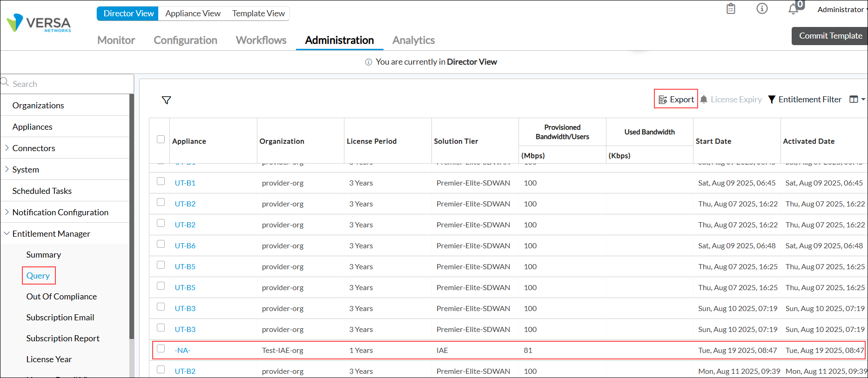Click the filter funnel icon above table
The width and height of the screenshot is (868, 378).
coord(166,100)
